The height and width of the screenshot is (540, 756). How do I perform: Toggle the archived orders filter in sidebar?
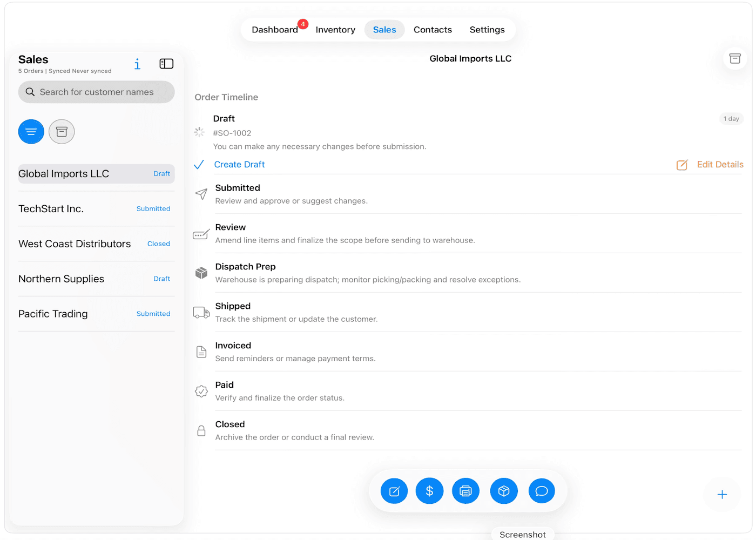pyautogui.click(x=62, y=132)
